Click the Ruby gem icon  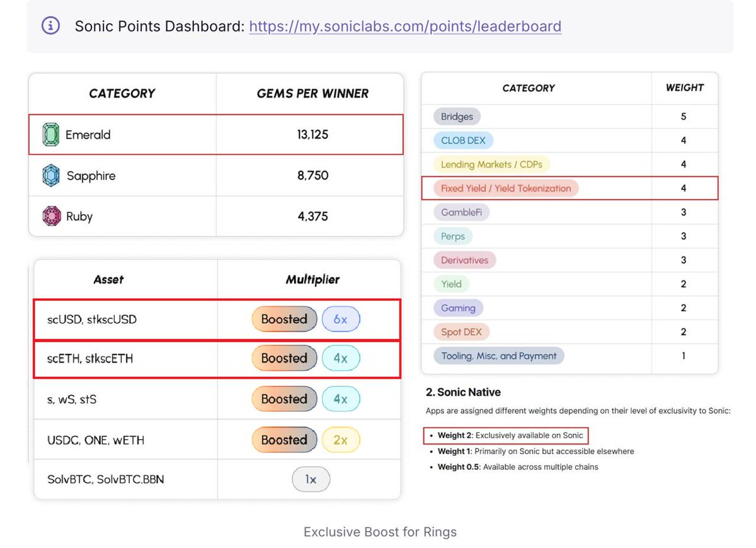[x=50, y=216]
